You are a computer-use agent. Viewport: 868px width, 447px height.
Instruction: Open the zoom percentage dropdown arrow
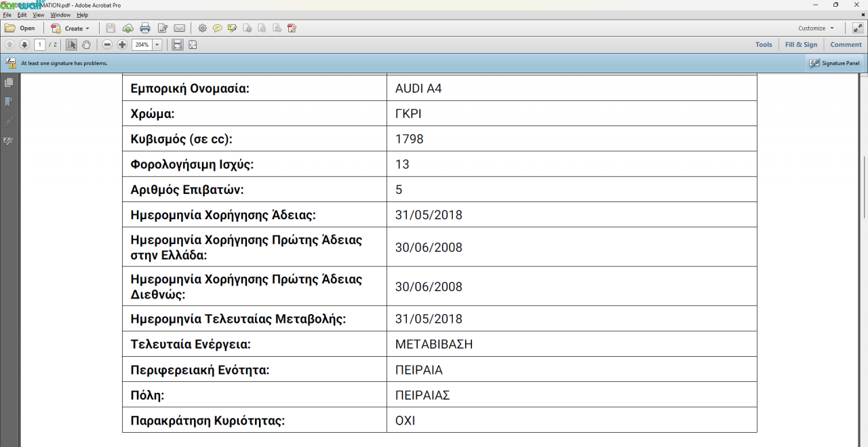click(x=157, y=45)
